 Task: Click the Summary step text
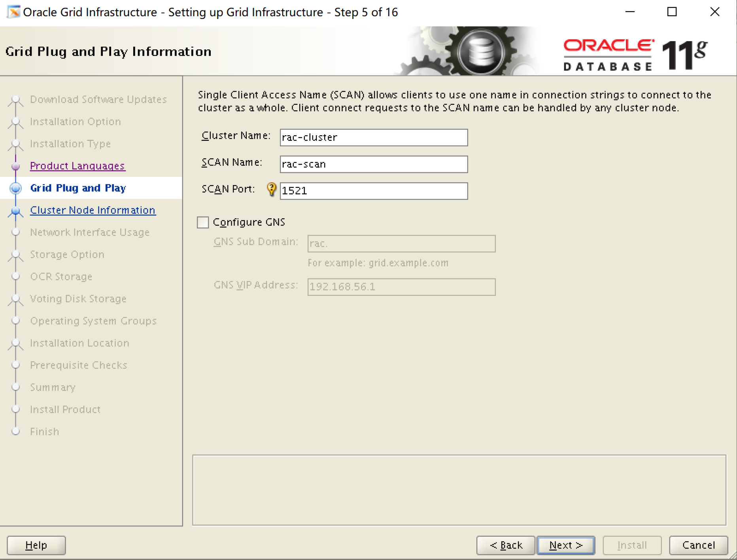click(53, 387)
